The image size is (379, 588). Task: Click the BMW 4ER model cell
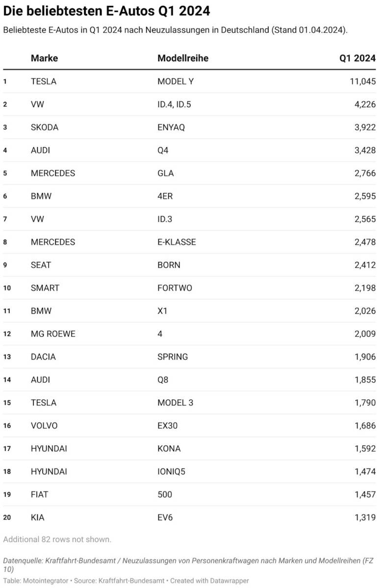(165, 196)
